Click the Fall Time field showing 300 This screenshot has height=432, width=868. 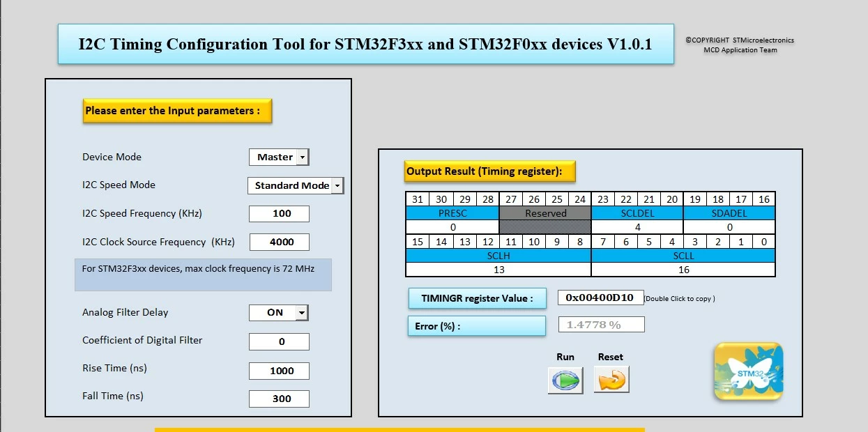[x=279, y=399]
